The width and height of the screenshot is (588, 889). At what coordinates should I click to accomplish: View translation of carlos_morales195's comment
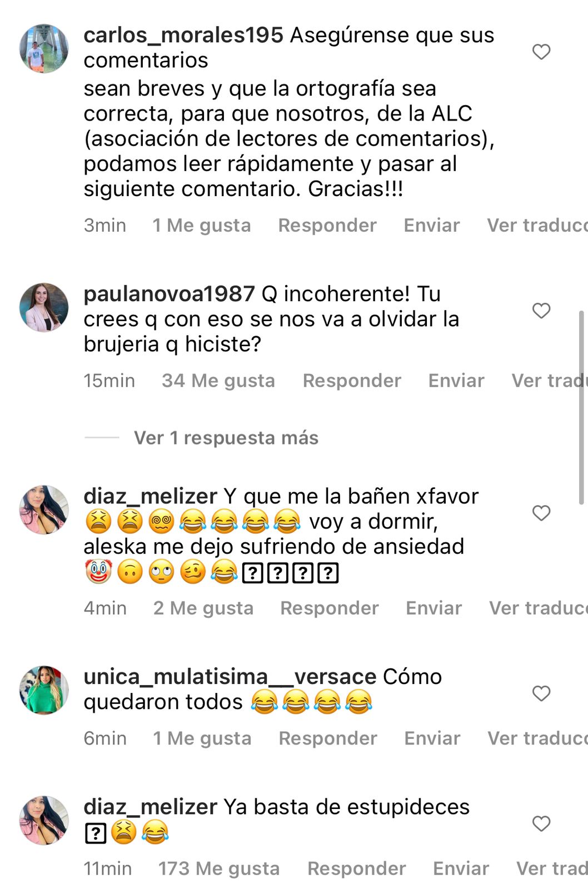tap(537, 225)
